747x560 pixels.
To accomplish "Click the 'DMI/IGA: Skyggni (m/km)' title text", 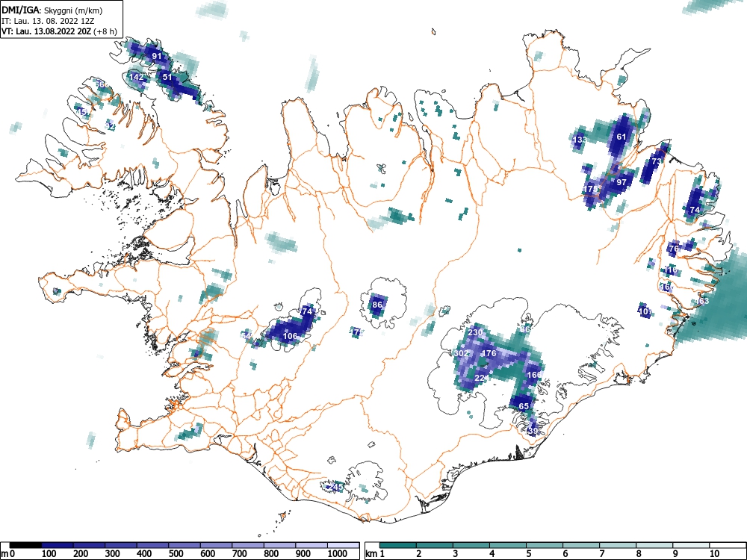I will coord(52,10).
